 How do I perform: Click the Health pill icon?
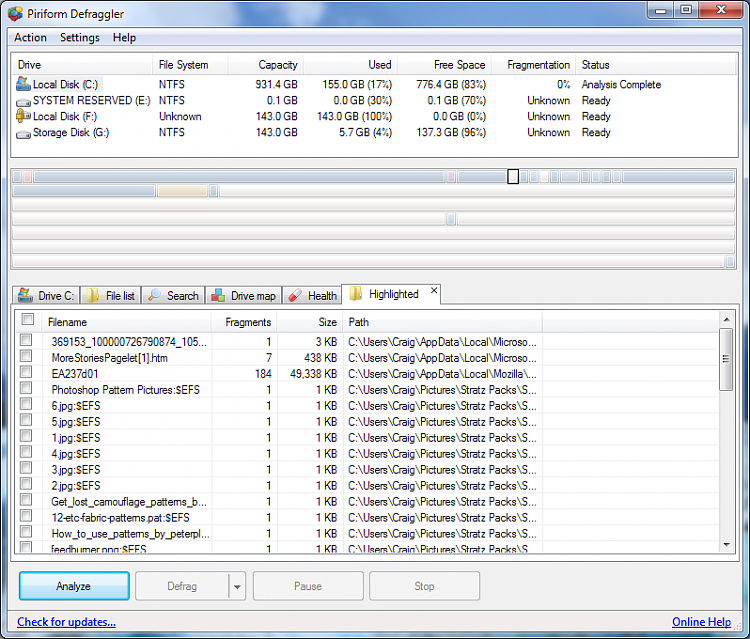(295, 295)
